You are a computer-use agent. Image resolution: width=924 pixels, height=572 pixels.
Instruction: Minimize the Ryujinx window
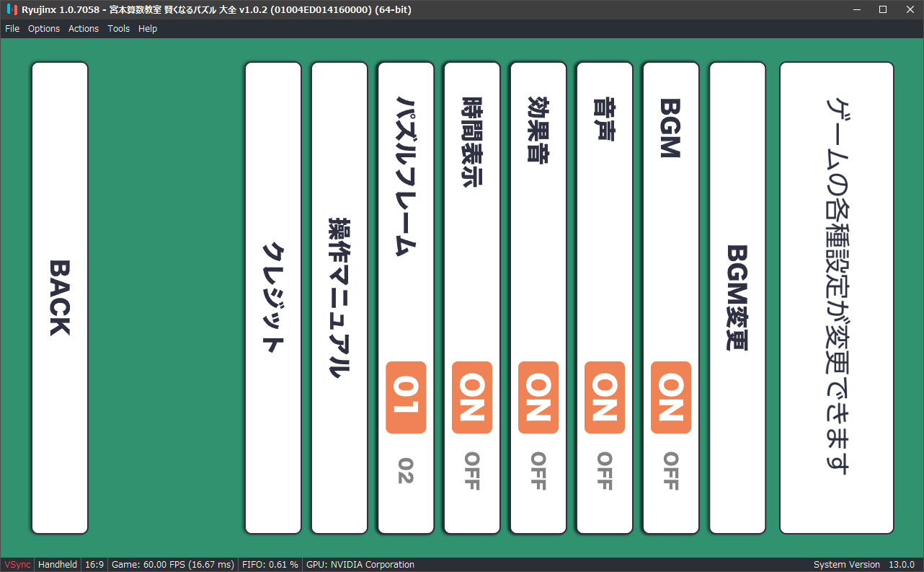point(857,9)
